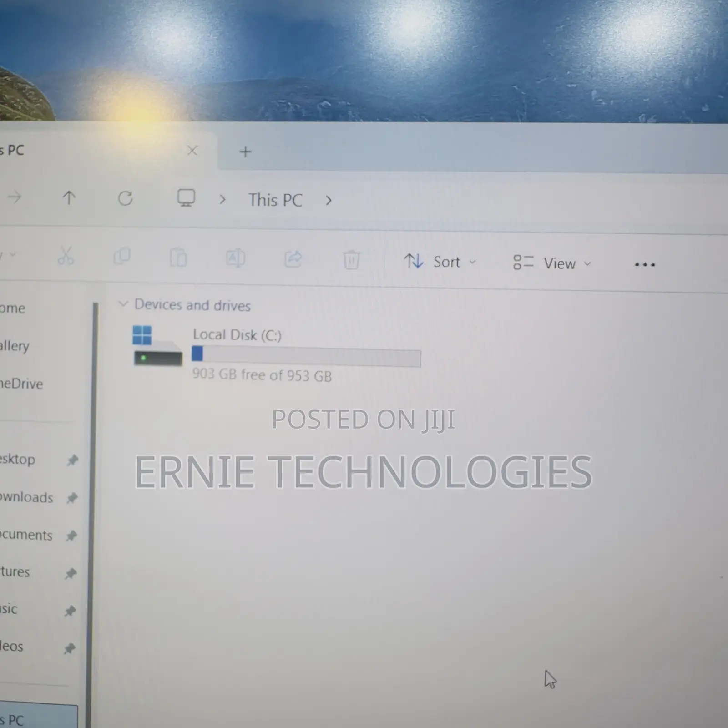Unpin Desktop using its pin icon
Screen dimensions: 728x728
[72, 460]
